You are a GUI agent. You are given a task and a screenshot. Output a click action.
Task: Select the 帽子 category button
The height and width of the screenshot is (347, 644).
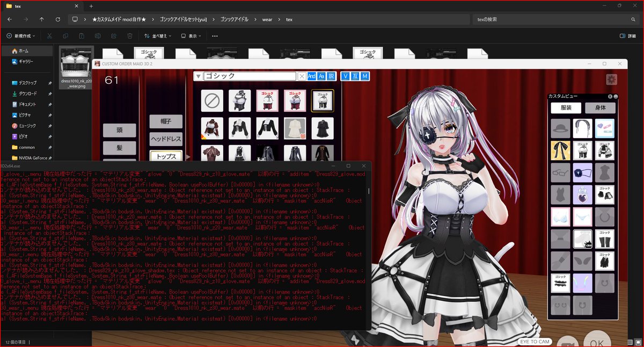[166, 121]
